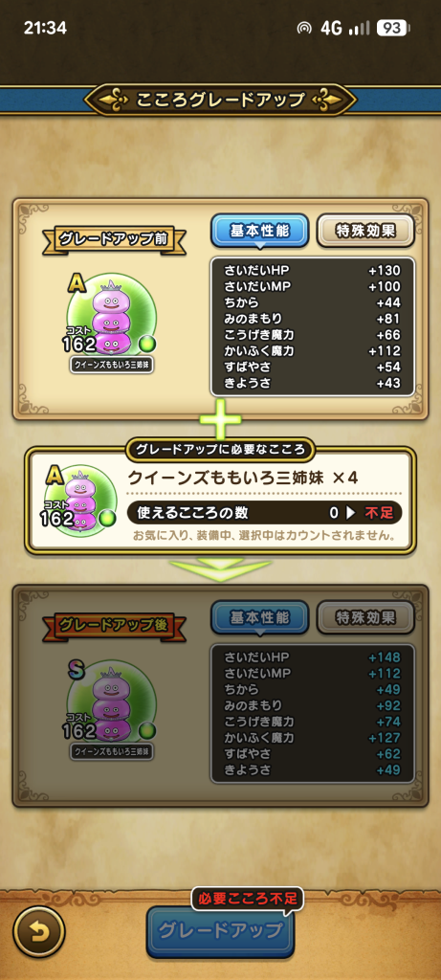Tap the required kokoro monster icon
This screenshot has height=980, width=441.
pyautogui.click(x=80, y=500)
